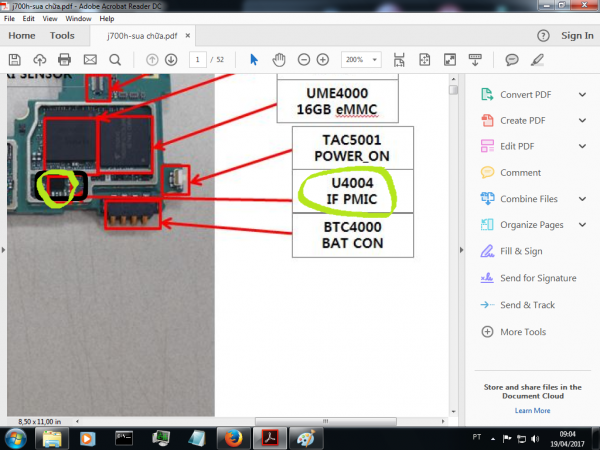Image resolution: width=600 pixels, height=450 pixels.
Task: Expand the Combine Files chevron
Action: [582, 199]
